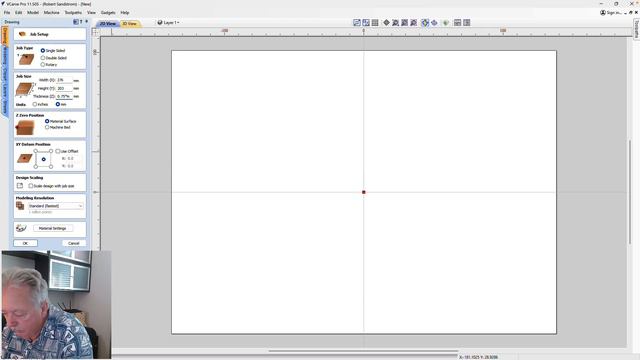Viewport: 640px width, 360px height.
Task: Open the View menu
Action: (91, 13)
